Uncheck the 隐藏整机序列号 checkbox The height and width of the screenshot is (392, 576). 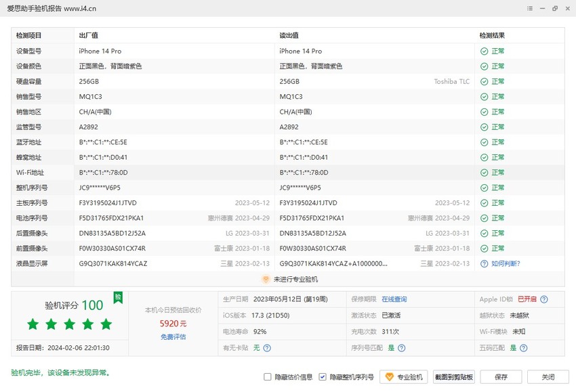(x=323, y=377)
